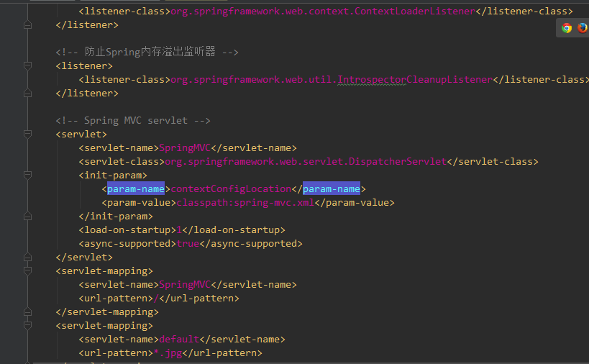This screenshot has height=364, width=589.
Task: Collapse the servlet-mapping block containing SpringMVC
Action: [27, 270]
